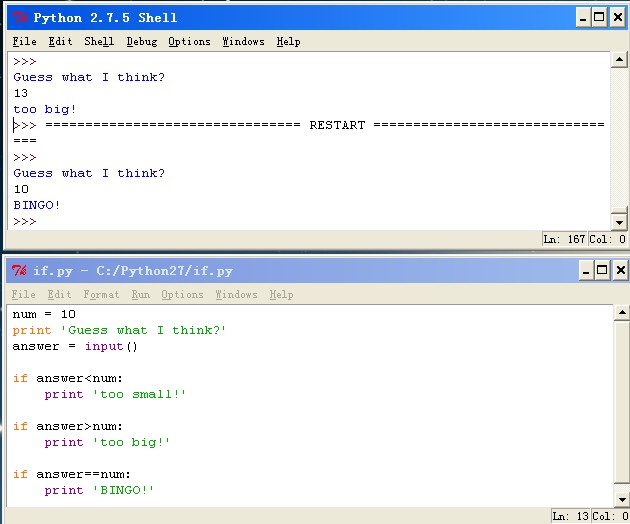
Task: Click 'Ln: 13' in editor status bar
Action: pos(571,516)
